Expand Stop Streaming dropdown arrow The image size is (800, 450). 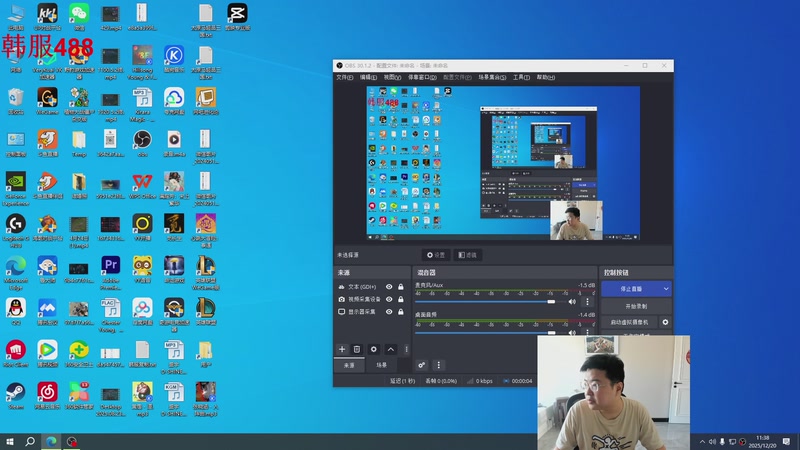[666, 289]
